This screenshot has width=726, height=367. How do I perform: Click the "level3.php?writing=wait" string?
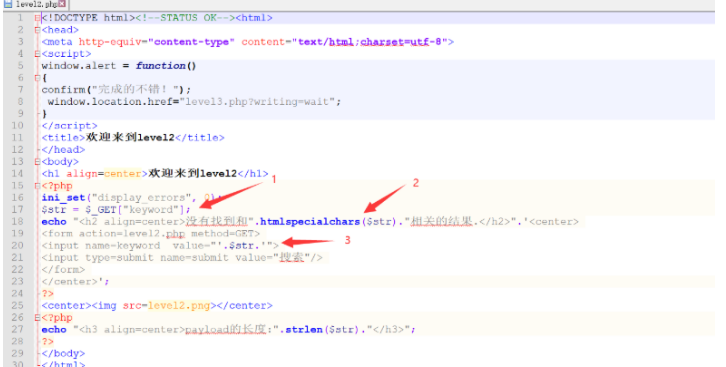point(257,102)
